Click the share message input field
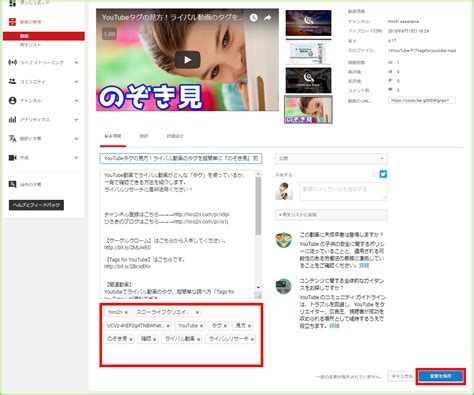The image size is (474, 395). point(343,192)
